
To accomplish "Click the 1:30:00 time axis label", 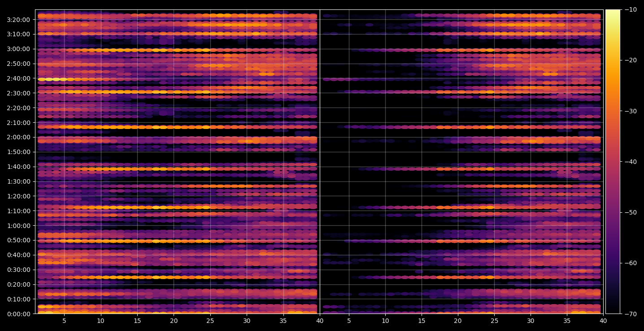I will tap(19, 181).
